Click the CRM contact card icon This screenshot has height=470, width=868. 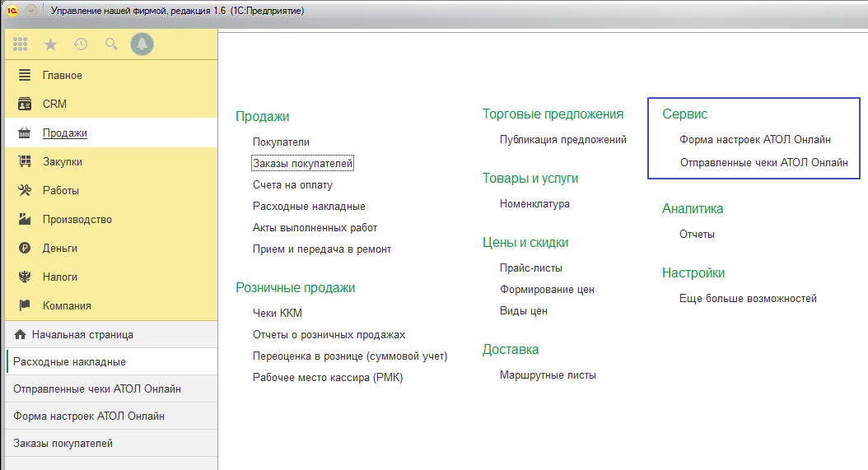pyautogui.click(x=25, y=104)
